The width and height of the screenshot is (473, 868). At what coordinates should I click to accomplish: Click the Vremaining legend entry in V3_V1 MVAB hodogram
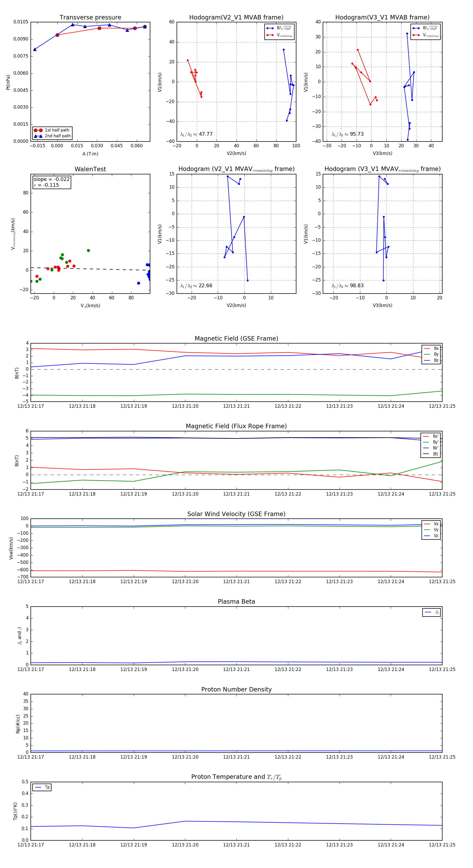click(x=425, y=35)
